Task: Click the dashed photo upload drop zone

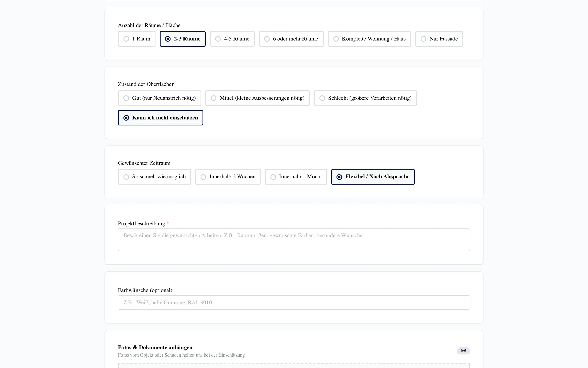Action: [x=293, y=366]
